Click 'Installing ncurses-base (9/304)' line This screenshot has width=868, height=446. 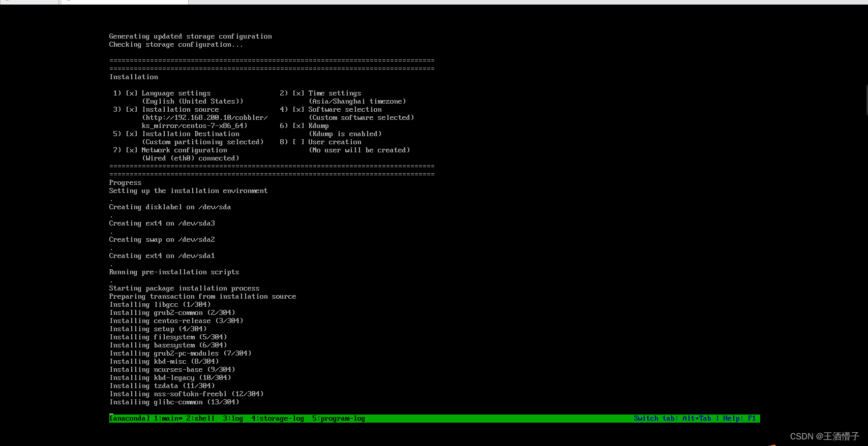(x=172, y=370)
